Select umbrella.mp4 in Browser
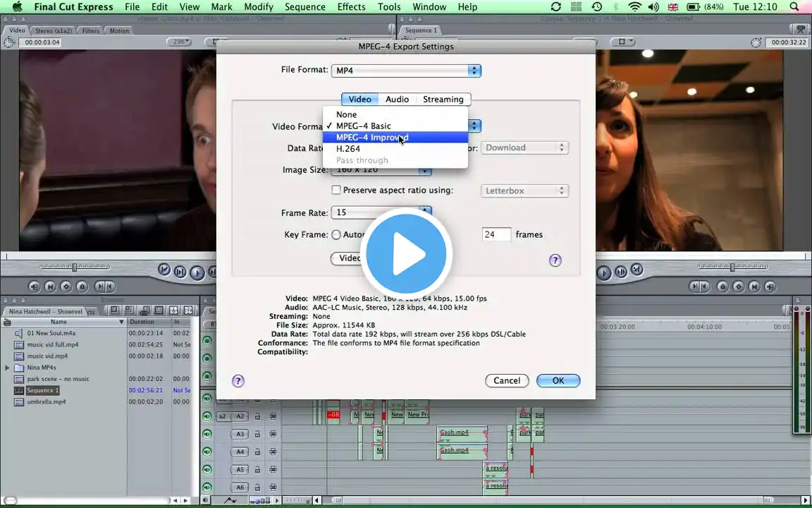 point(47,401)
